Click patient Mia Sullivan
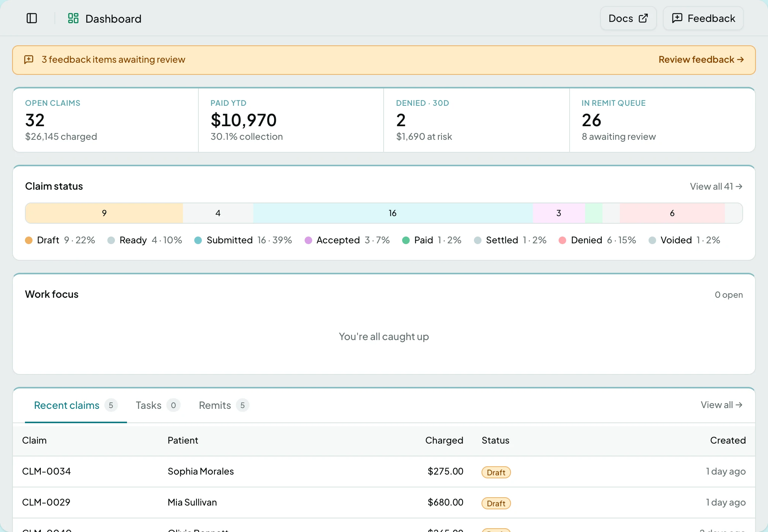Viewport: 768px width, 532px height. (x=192, y=503)
